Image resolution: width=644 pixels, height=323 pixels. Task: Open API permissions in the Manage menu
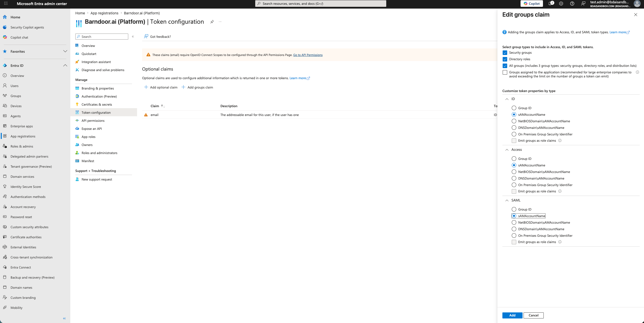[93, 121]
